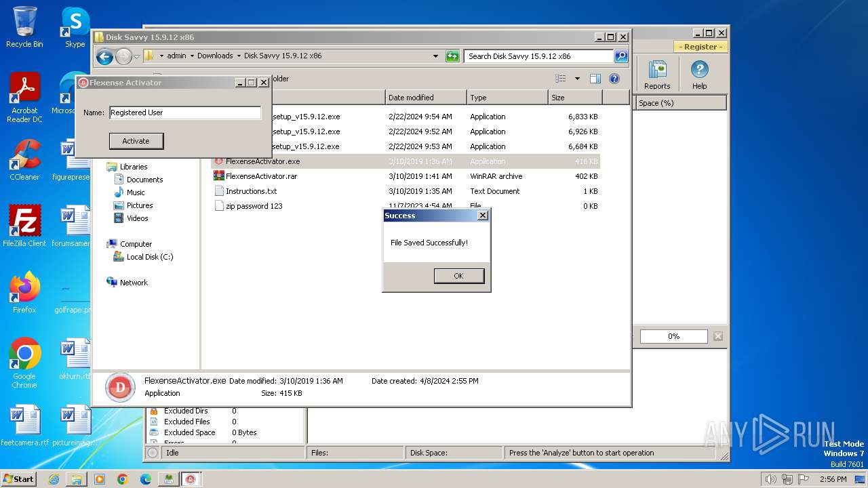Open Edge from the taskbar
This screenshot has width=868, height=488.
point(146,479)
